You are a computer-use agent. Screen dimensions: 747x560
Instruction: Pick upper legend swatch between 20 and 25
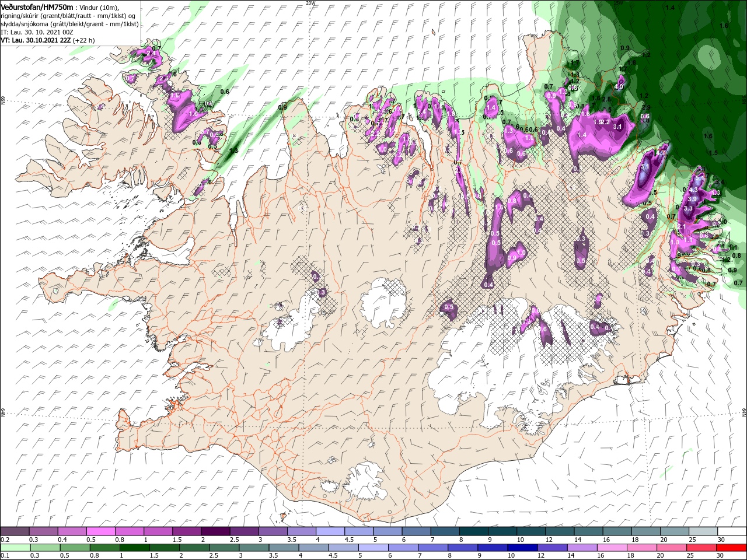[675, 531]
